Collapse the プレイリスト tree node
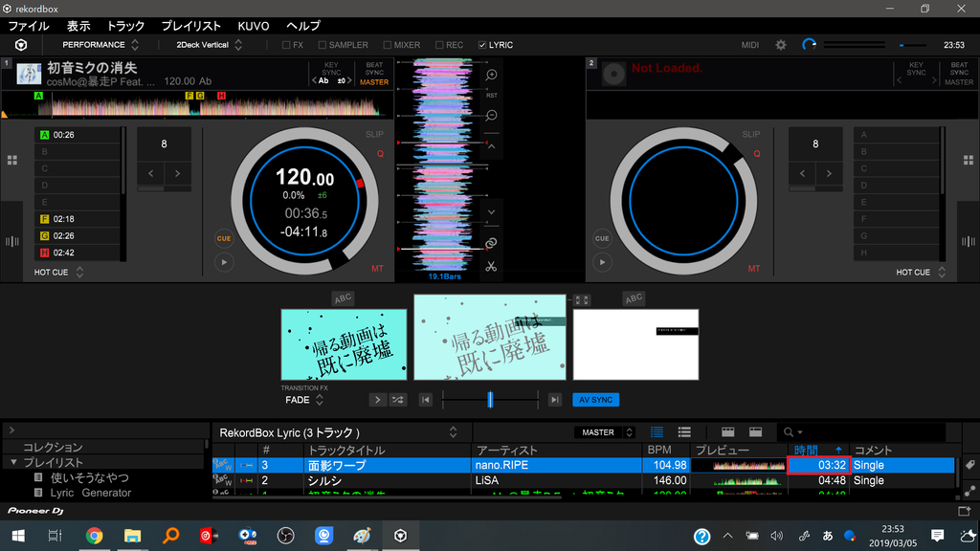This screenshot has width=980, height=551. 13,462
